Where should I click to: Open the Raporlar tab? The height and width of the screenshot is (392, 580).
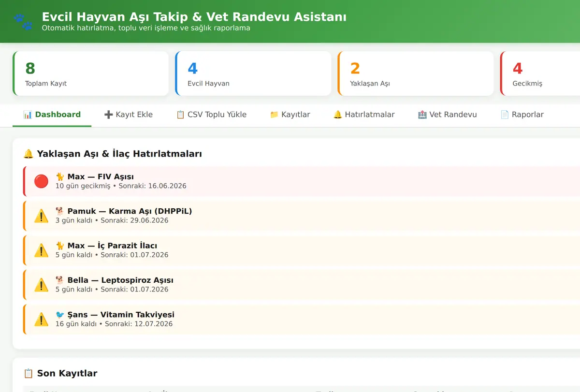(522, 115)
